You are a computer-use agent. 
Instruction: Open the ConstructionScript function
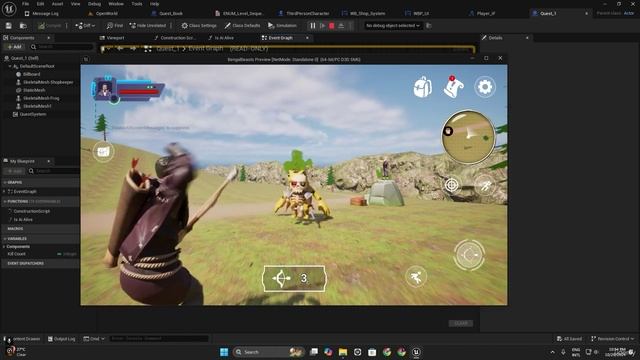coord(31,211)
